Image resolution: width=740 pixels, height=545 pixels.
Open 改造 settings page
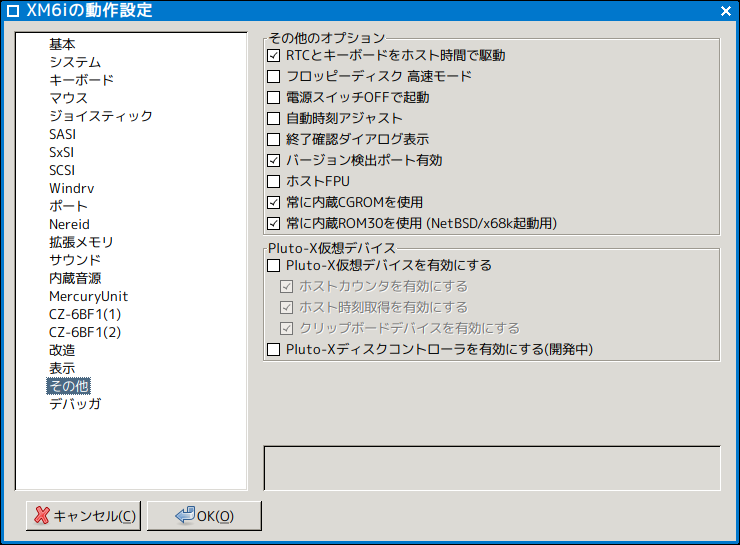(62, 350)
